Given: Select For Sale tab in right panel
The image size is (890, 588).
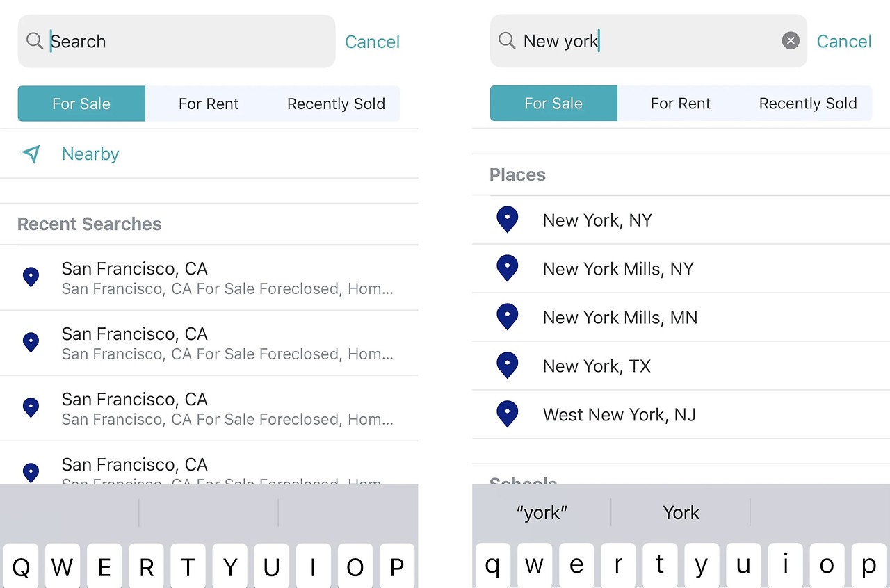Looking at the screenshot, I should [x=553, y=104].
